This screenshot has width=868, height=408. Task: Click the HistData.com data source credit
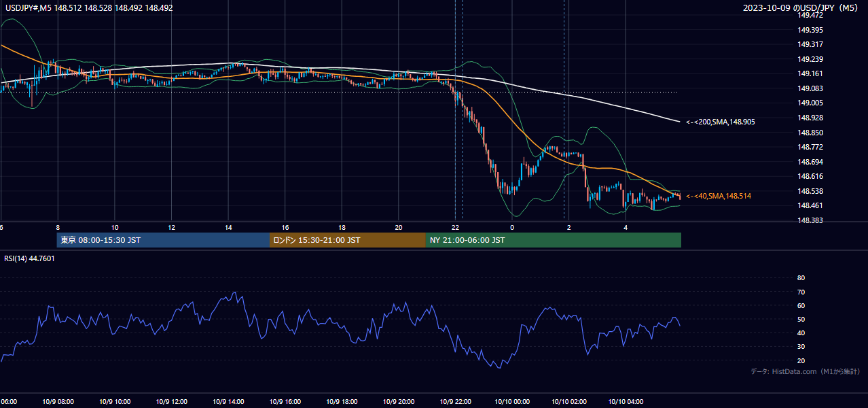click(806, 371)
